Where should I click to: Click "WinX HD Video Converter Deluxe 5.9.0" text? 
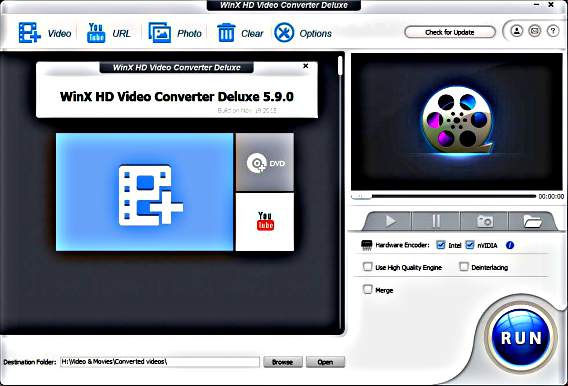coord(177,97)
